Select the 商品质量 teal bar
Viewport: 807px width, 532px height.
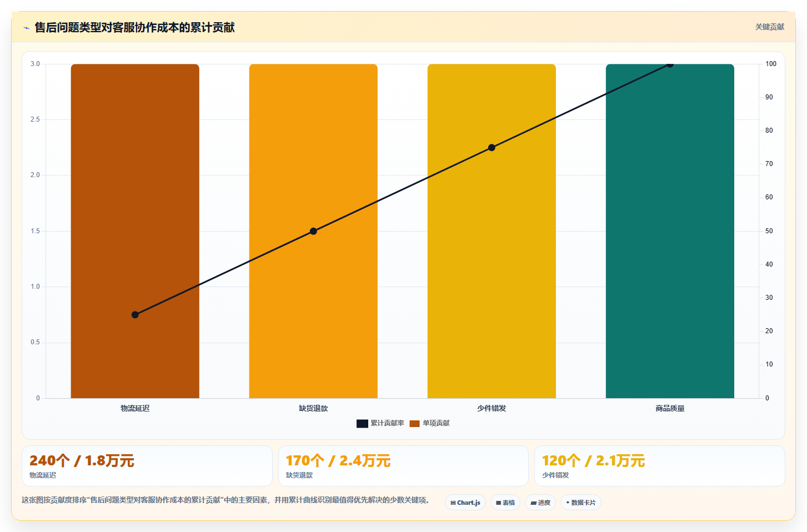[x=670, y=231]
